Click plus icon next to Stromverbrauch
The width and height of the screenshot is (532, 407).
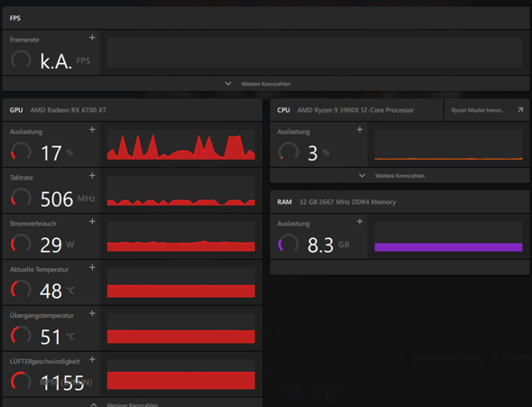92,221
